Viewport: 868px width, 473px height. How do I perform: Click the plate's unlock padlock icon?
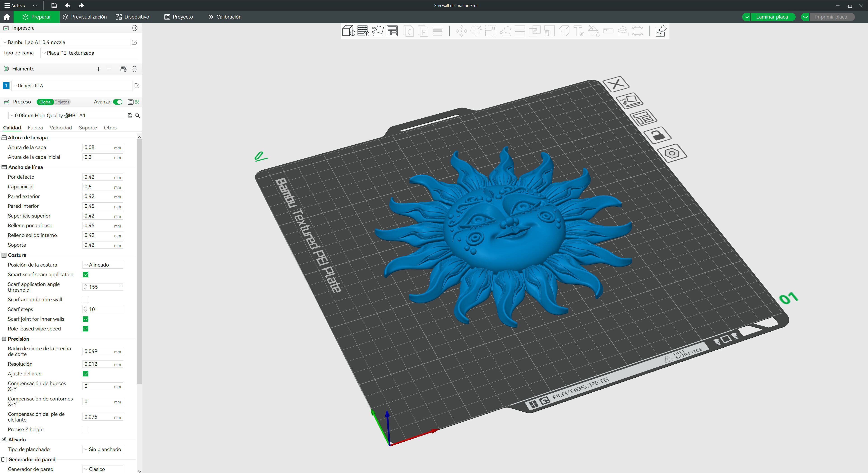657,135
